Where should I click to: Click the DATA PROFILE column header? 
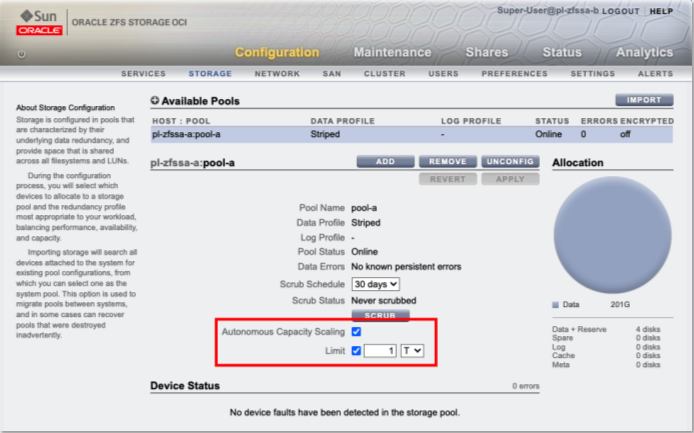pyautogui.click(x=343, y=121)
